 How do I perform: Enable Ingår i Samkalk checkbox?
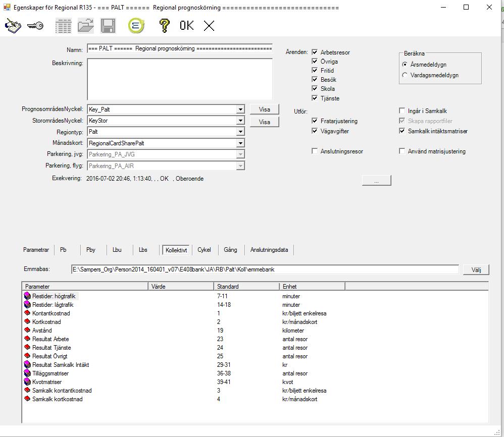[402, 111]
